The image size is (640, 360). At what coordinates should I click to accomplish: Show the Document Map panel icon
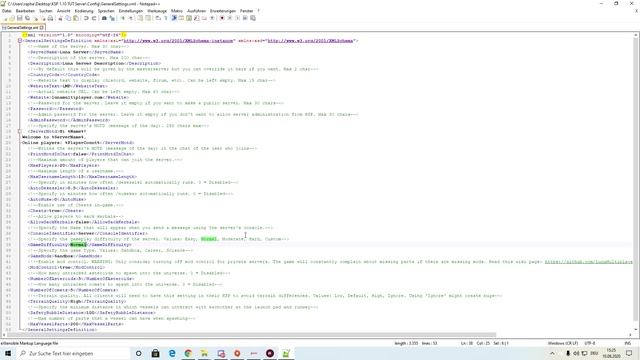coord(189,18)
